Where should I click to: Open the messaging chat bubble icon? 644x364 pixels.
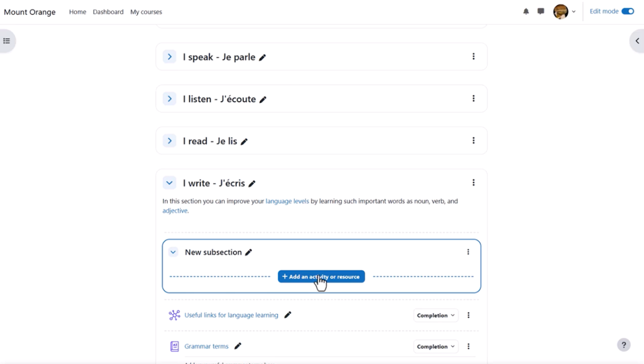pos(541,11)
